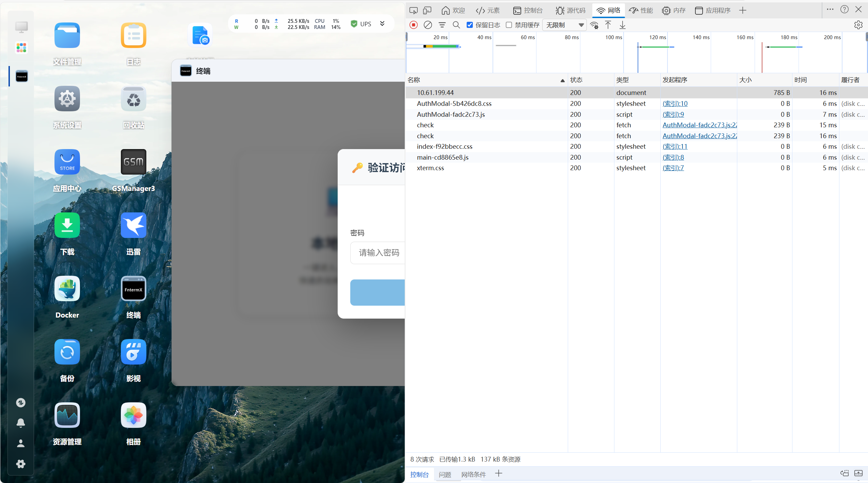The image size is (868, 483).
Task: Stop recording the network log
Action: click(x=414, y=25)
